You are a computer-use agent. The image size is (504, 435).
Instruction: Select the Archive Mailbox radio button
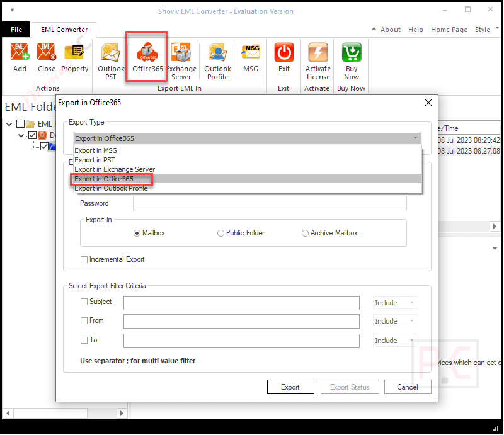click(305, 234)
